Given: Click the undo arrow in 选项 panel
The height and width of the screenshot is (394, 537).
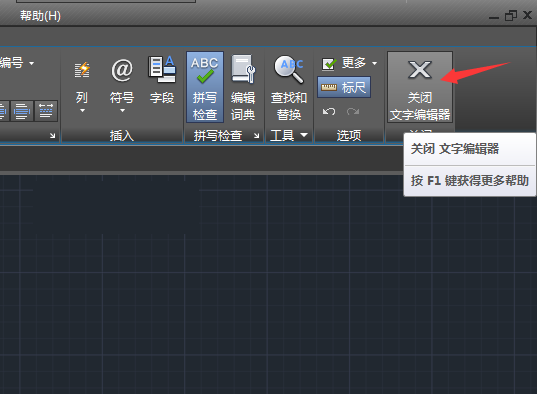Looking at the screenshot, I should (x=329, y=111).
